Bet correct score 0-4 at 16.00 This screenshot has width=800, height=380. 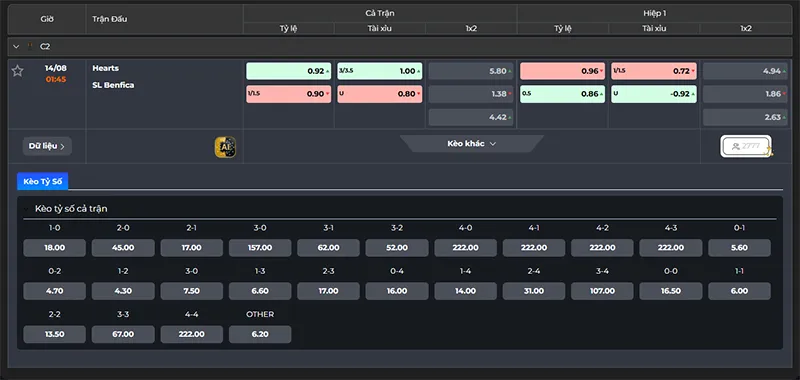[x=397, y=291]
